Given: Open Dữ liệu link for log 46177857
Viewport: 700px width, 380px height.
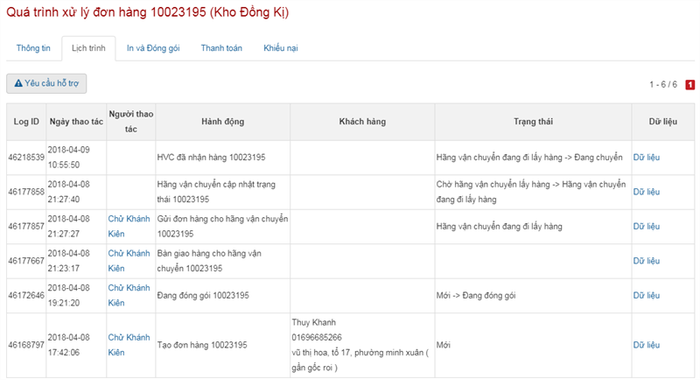Looking at the screenshot, I should coord(646,226).
